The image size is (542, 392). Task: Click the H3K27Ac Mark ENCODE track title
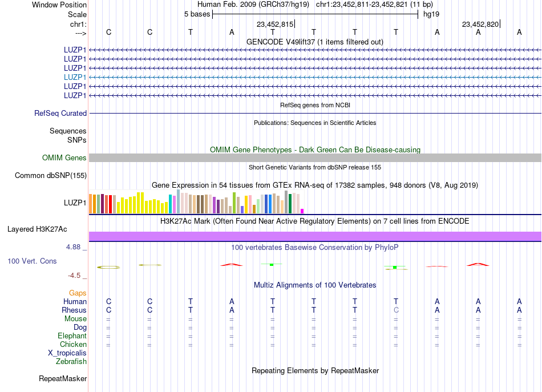315,221
